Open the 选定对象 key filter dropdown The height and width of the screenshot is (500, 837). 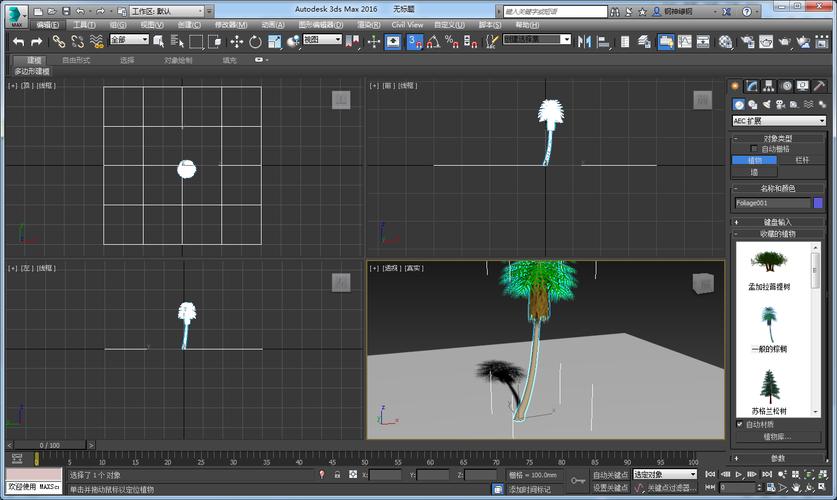coord(665,474)
